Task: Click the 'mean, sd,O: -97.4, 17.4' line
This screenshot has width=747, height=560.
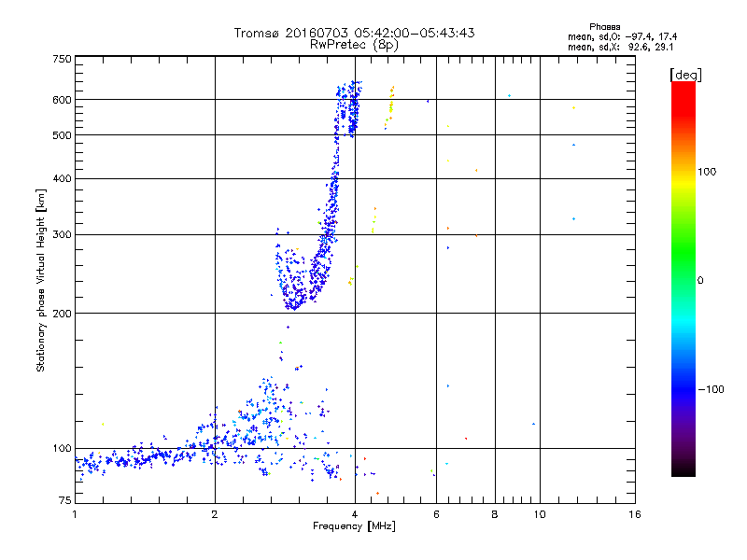Action: pos(622,36)
